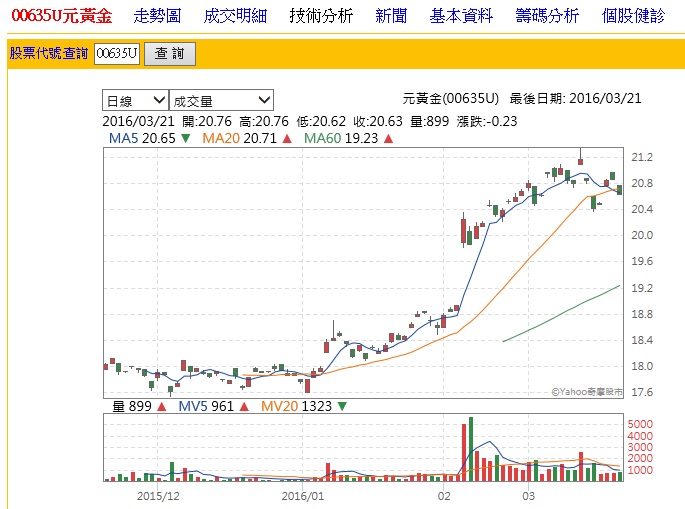Viewport: 685px width, 509px height.
Task: Click the green MV20 1323 down-arrow
Action: [x=342, y=407]
